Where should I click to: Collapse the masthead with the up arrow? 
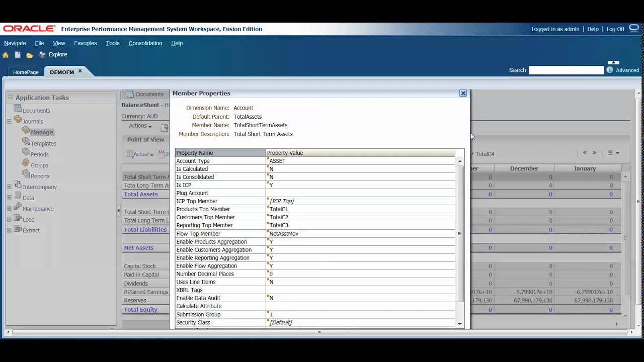click(x=613, y=62)
